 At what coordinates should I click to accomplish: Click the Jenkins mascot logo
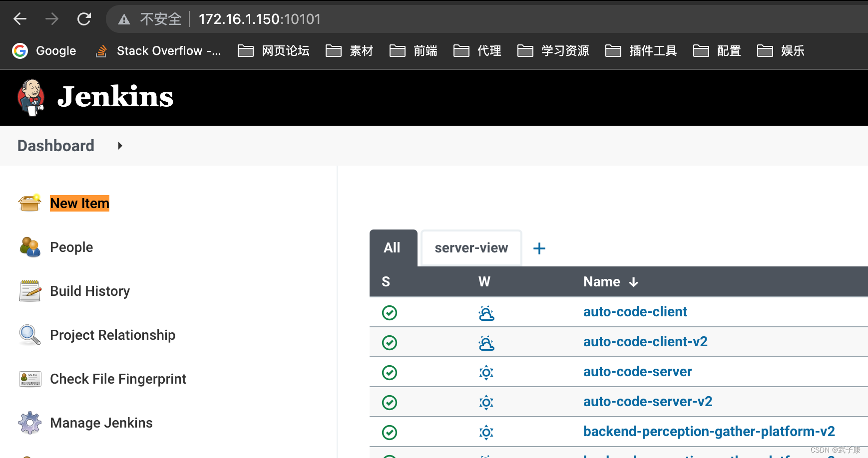[30, 97]
